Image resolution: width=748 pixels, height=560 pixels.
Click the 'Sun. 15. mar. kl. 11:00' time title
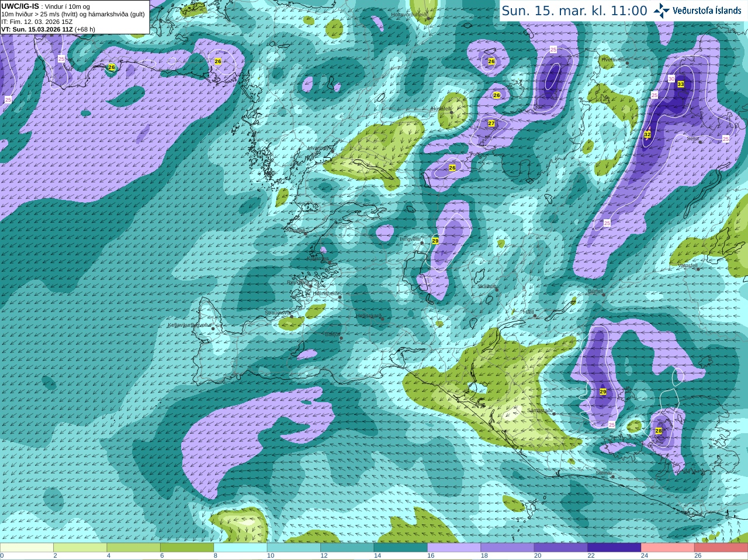[574, 11]
